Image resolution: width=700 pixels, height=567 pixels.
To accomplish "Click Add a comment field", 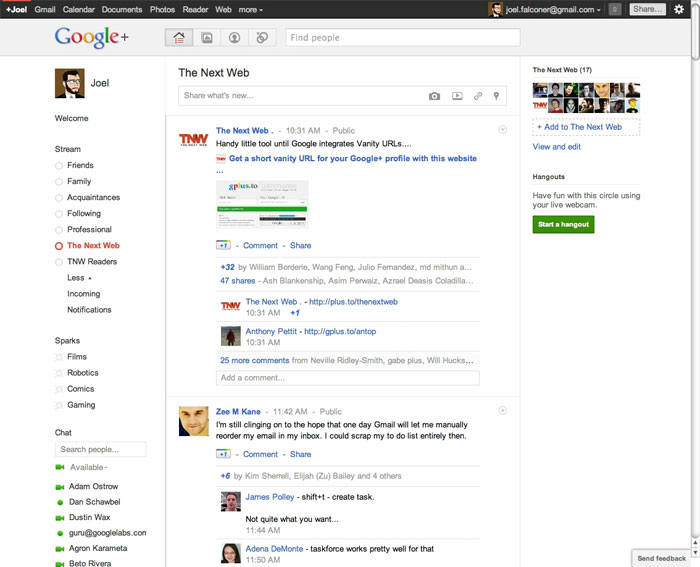I will (348, 378).
